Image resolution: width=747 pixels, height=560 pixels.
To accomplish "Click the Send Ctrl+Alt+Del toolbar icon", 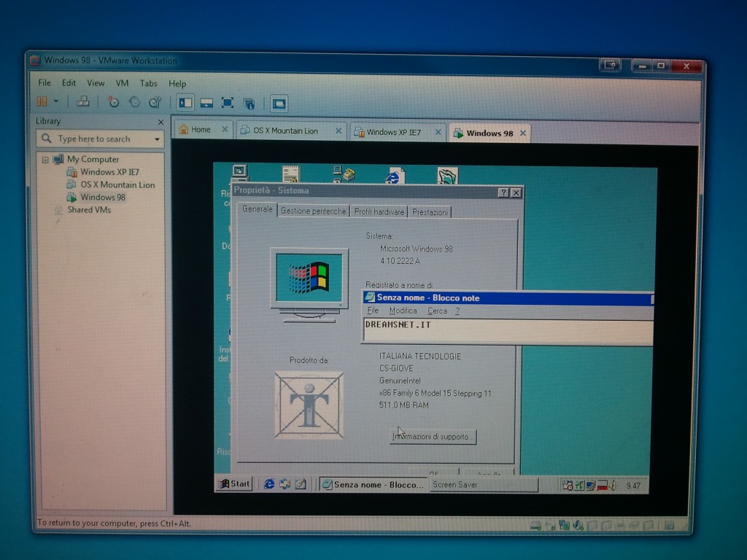I will coord(83,101).
